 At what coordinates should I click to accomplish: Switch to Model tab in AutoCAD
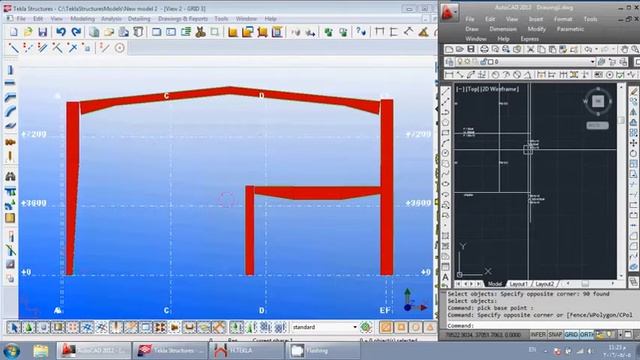[495, 284]
